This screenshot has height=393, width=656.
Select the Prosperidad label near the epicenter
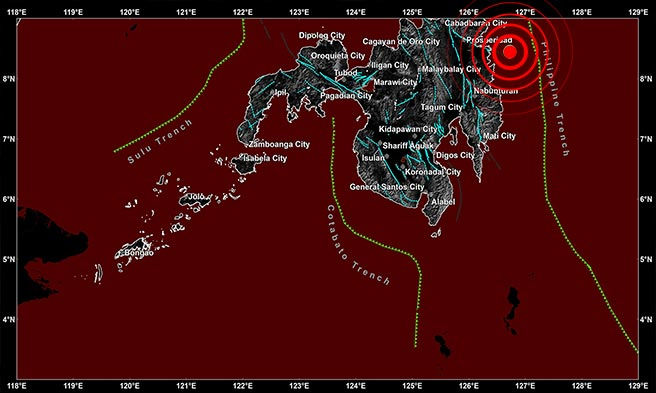click(x=489, y=40)
